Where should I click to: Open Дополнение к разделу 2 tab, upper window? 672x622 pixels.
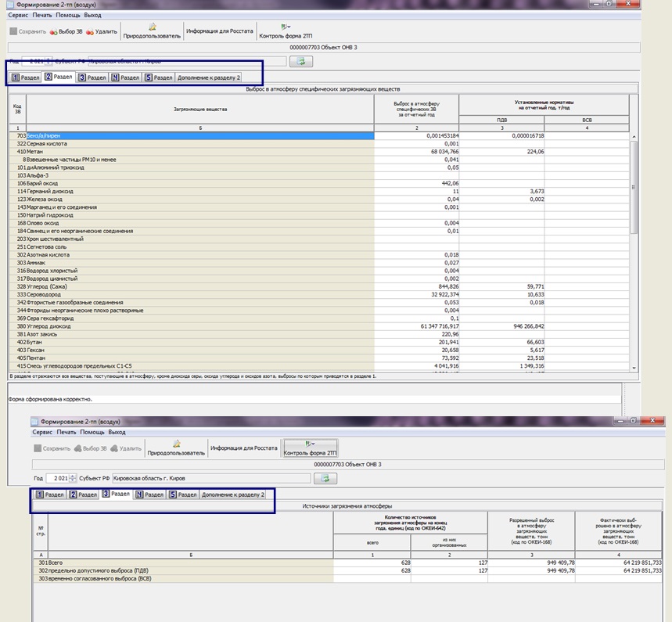(x=209, y=77)
